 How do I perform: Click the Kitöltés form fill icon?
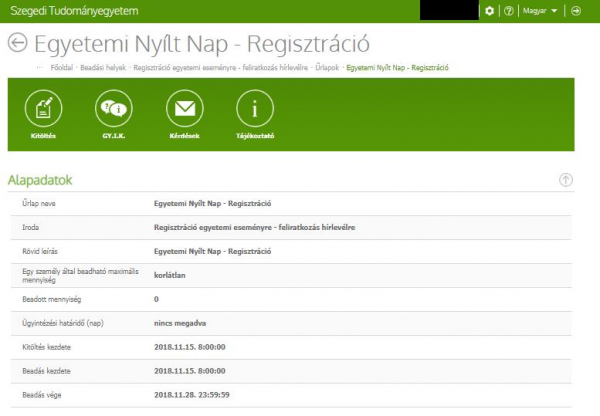(x=43, y=107)
